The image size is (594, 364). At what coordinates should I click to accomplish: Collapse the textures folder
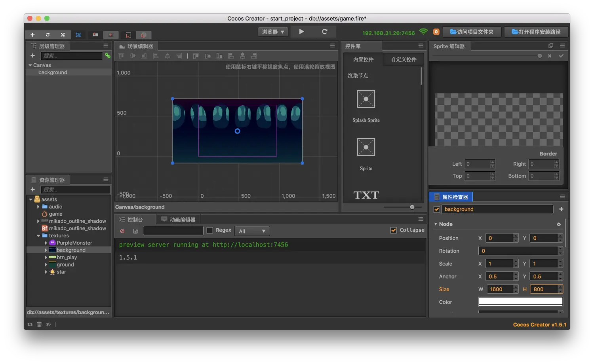[x=38, y=236]
